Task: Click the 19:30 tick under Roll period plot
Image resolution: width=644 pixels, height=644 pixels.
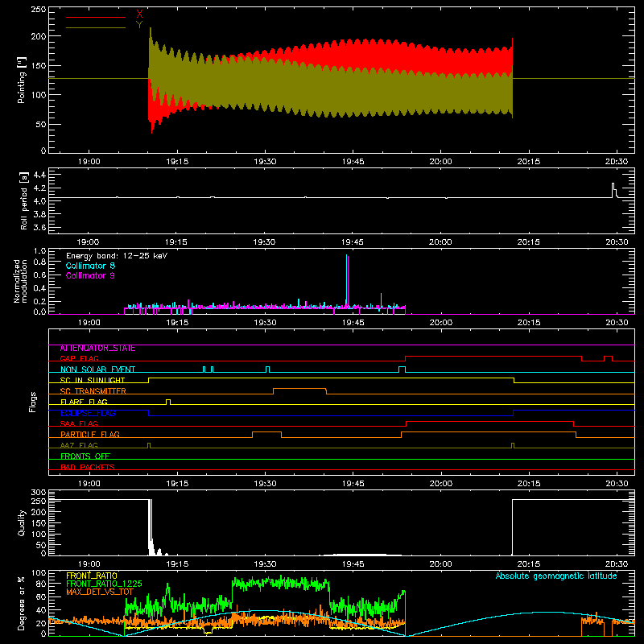Action: tap(264, 242)
